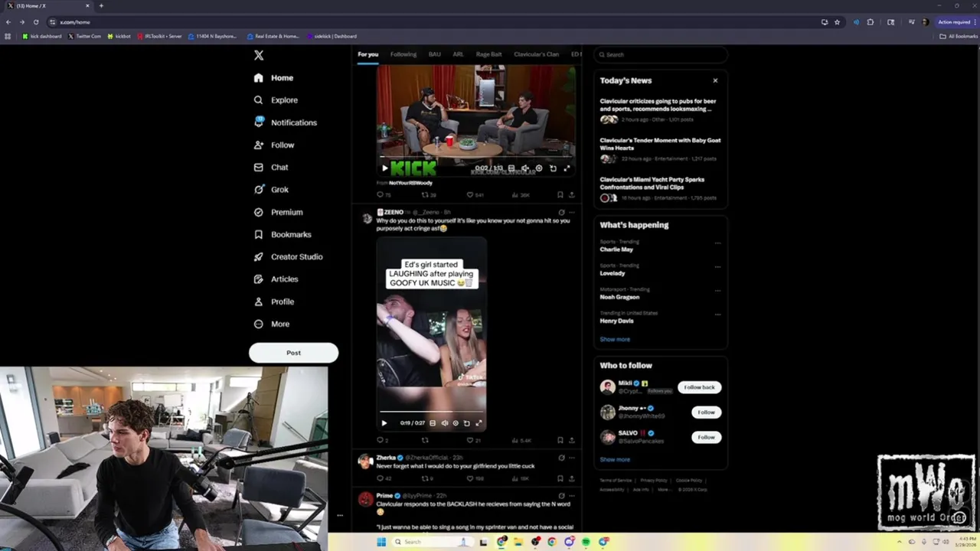Image resolution: width=980 pixels, height=551 pixels.
Task: Switch to the Clavicular's Clan tab
Action: [536, 54]
